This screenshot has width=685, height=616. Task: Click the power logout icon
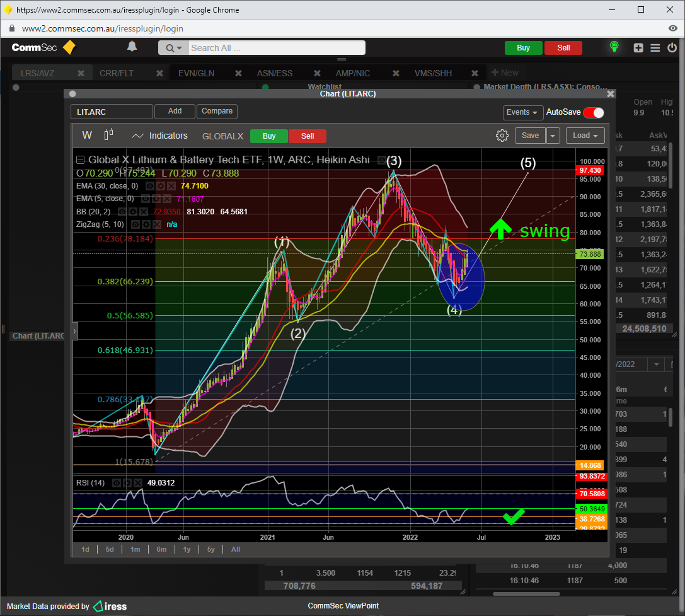click(x=672, y=48)
